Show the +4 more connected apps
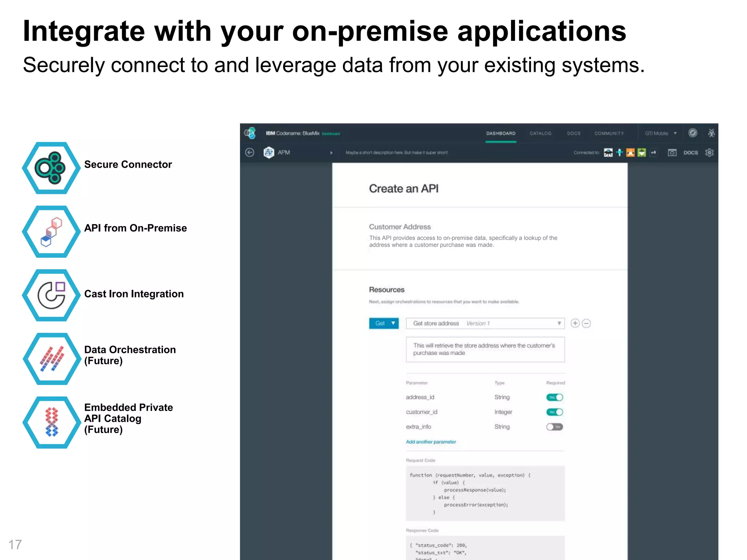The width and height of the screenshot is (747, 560). 653,152
